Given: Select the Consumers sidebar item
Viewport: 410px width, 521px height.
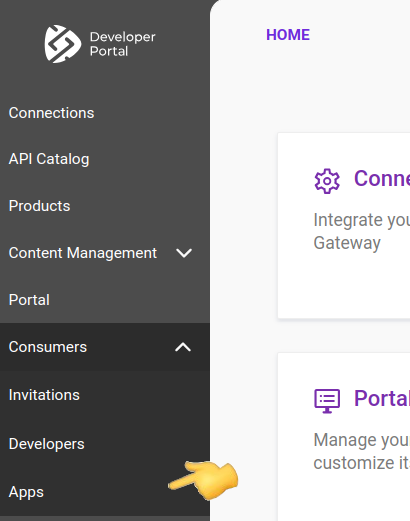Looking at the screenshot, I should pyautogui.click(x=48, y=347).
